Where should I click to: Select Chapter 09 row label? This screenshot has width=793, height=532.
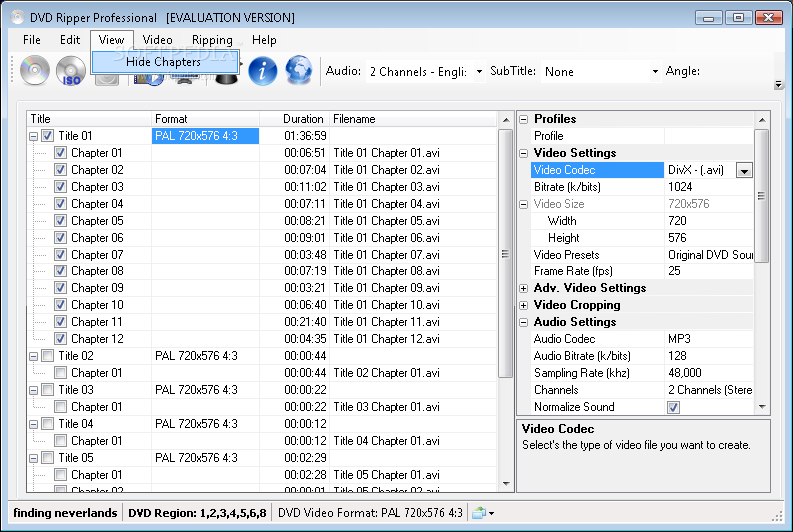[x=97, y=288]
